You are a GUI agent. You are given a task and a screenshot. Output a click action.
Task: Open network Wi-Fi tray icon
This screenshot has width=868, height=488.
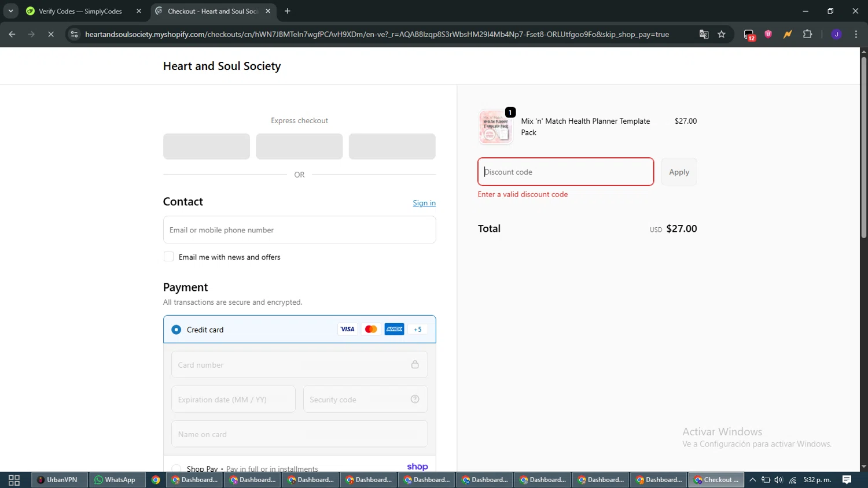793,480
